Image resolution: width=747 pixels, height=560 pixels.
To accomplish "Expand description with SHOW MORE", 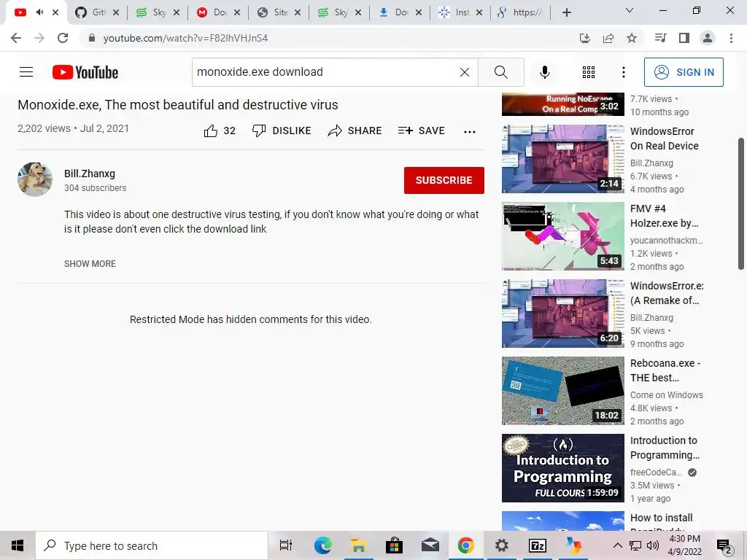I will pos(90,264).
